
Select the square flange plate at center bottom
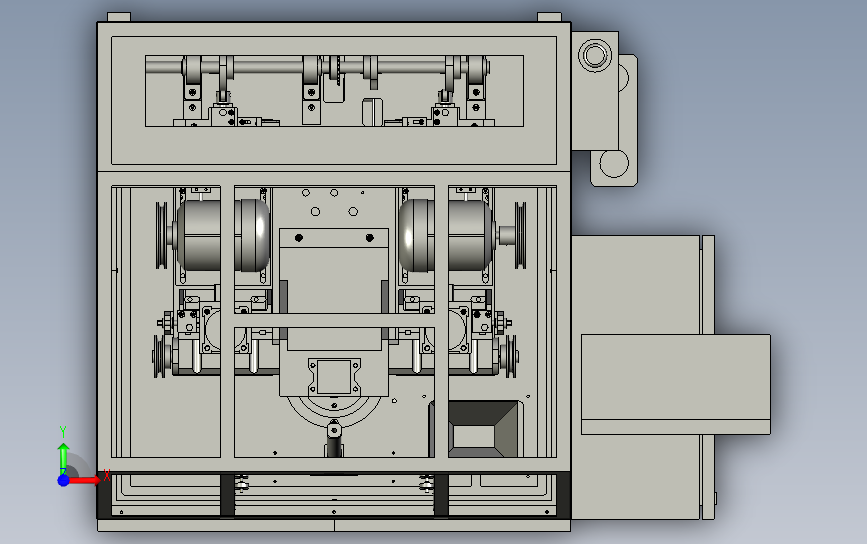click(x=334, y=376)
